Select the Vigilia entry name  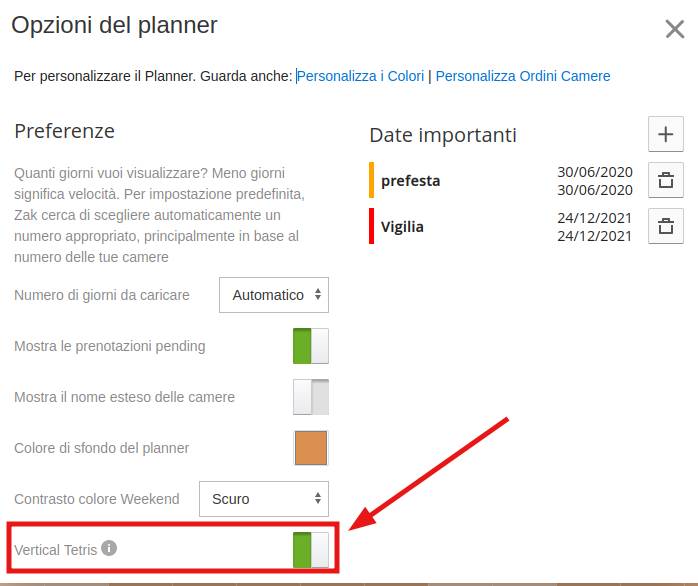point(402,227)
